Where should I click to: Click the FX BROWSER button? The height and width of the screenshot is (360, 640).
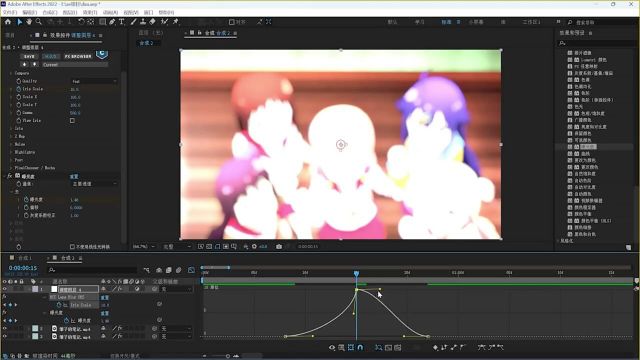[78, 56]
